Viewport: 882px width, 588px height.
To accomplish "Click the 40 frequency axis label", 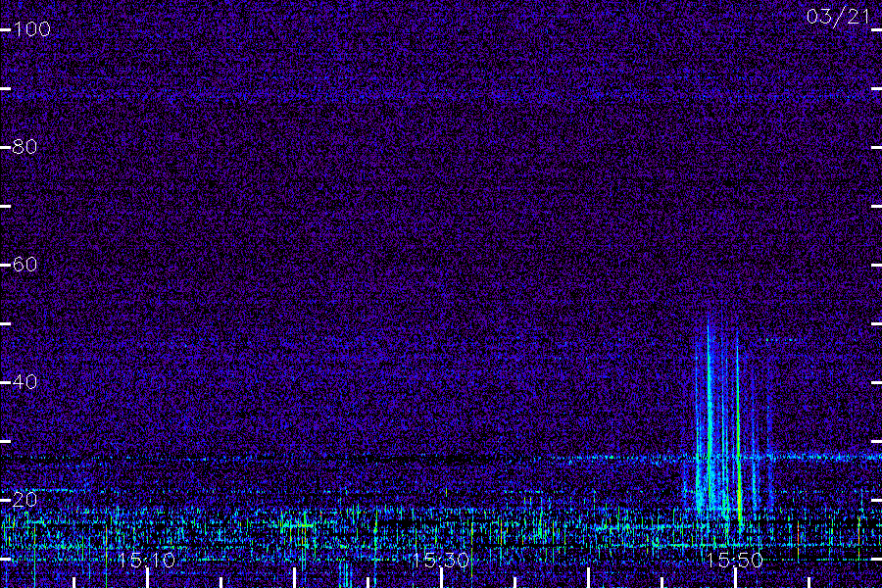I will (x=24, y=382).
